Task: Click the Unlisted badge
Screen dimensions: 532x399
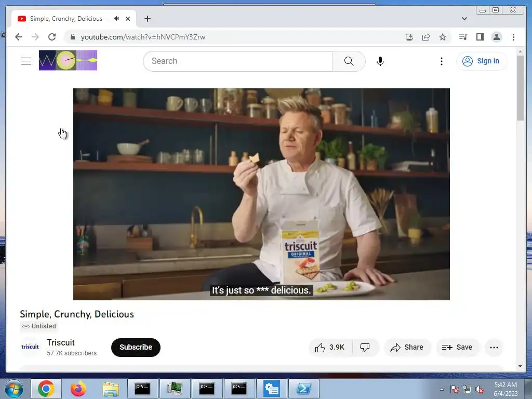Action: [39, 326]
